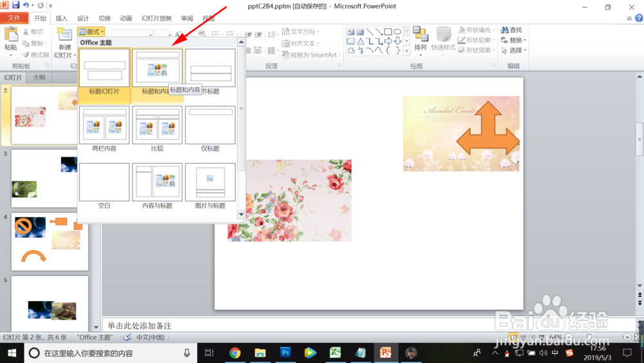This screenshot has height=363, width=644.
Task: Open Excel from the taskbar
Action: (335, 353)
